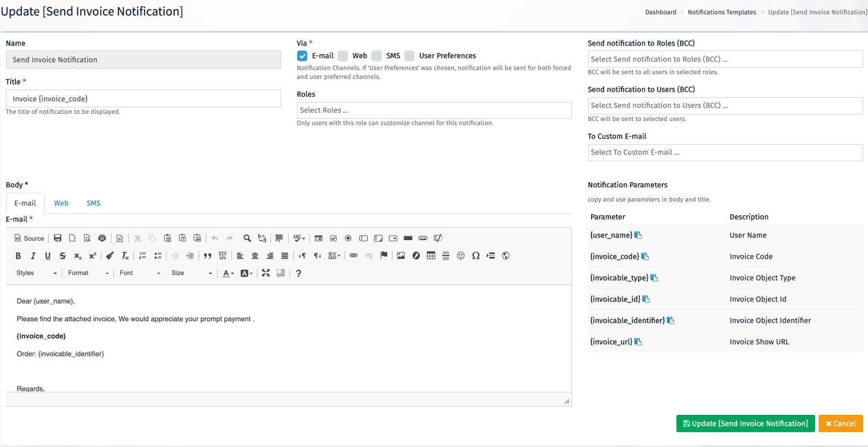Image resolution: width=868 pixels, height=447 pixels.
Task: Open the Find magnifier tool
Action: tap(247, 238)
